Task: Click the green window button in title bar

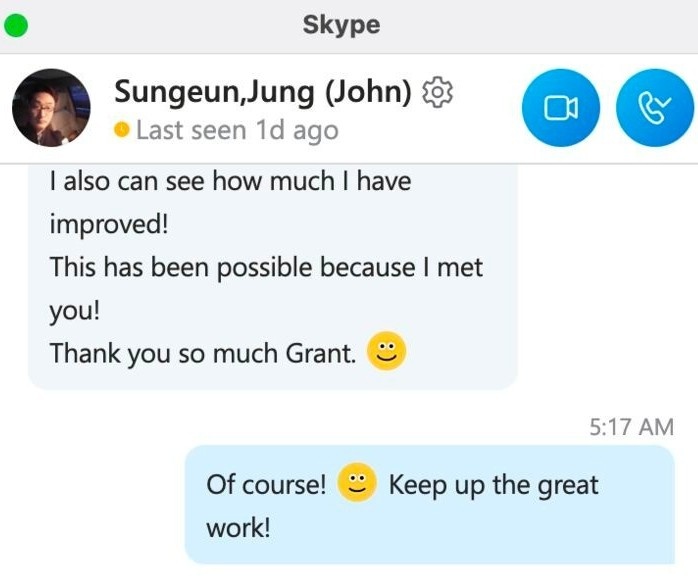Action: (x=16, y=25)
